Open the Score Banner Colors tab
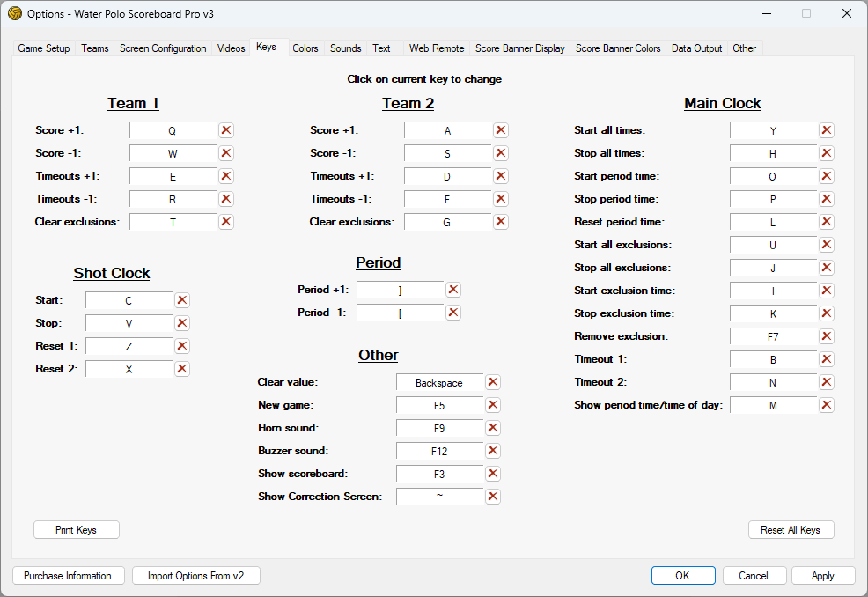The image size is (868, 597). click(x=618, y=48)
